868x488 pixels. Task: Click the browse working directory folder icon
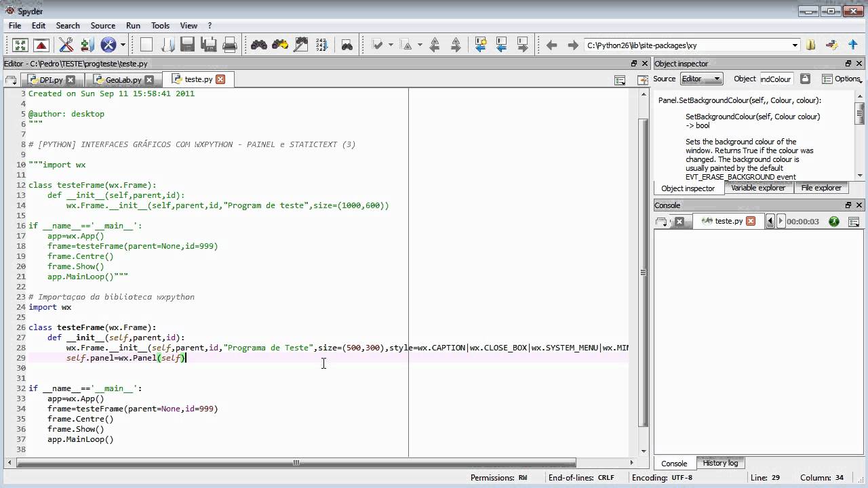[x=811, y=45]
